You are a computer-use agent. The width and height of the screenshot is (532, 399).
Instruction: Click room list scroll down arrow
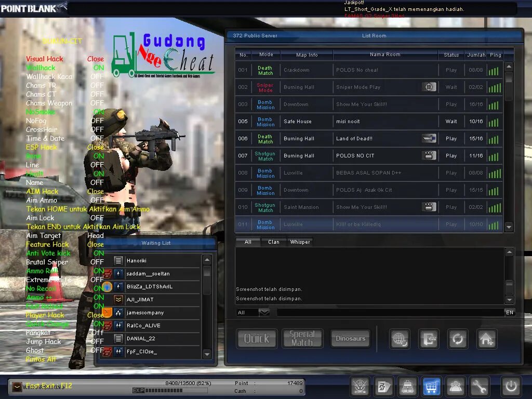click(x=509, y=227)
